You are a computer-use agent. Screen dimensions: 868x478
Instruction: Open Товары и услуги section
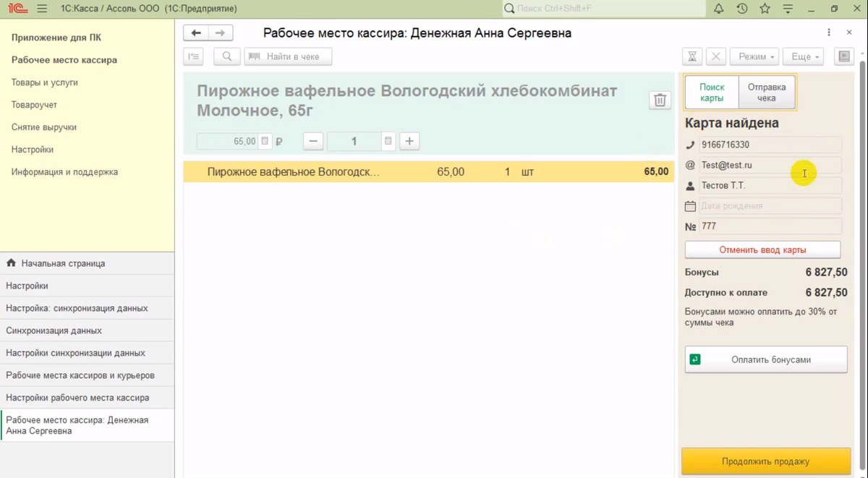45,82
